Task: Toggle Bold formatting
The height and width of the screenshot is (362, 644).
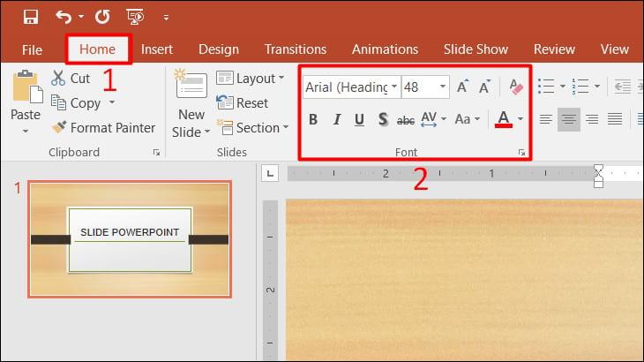Action: point(313,119)
